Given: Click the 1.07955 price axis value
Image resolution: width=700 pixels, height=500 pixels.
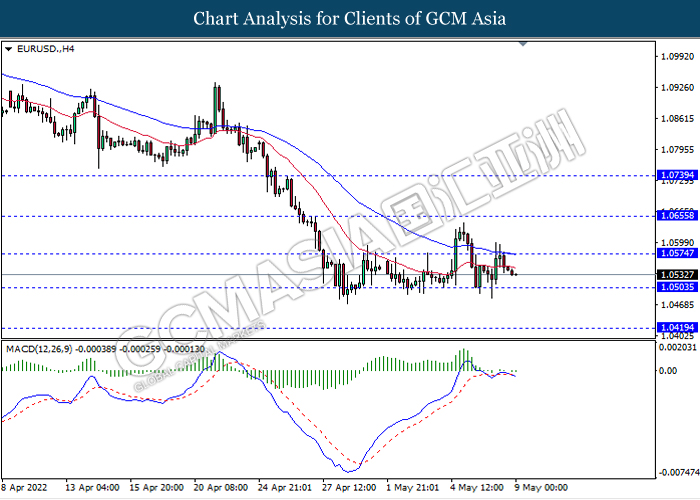Looking at the screenshot, I should pos(677,150).
